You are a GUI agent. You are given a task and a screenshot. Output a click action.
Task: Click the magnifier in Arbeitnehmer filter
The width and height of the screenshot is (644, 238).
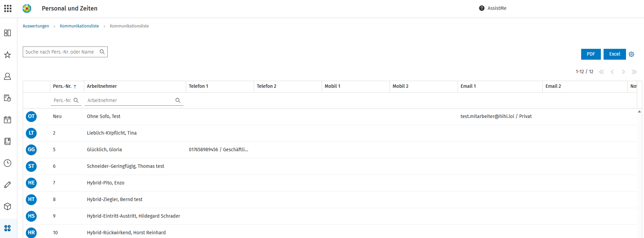178,100
